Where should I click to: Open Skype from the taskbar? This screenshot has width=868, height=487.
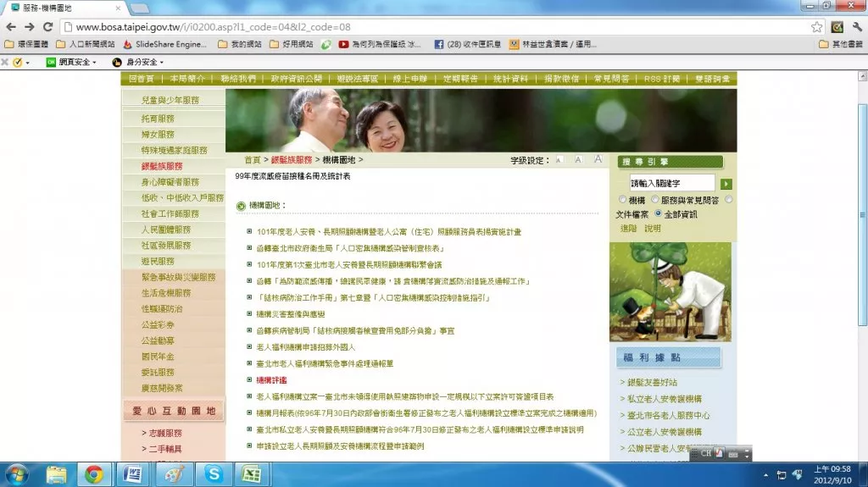(214, 475)
